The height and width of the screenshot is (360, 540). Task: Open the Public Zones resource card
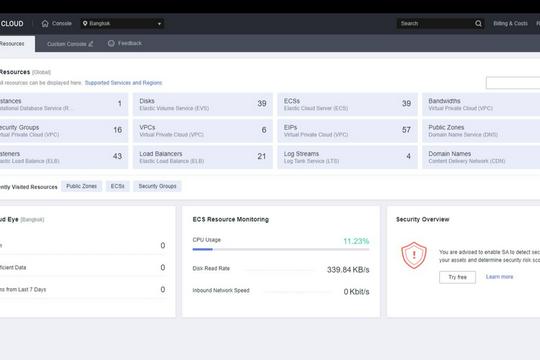tap(481, 131)
